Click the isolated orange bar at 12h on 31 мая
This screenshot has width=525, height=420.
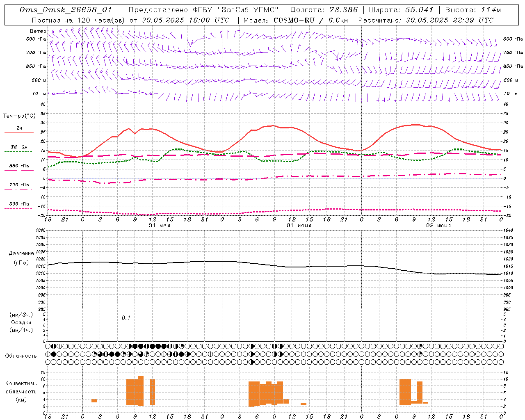click(152, 392)
